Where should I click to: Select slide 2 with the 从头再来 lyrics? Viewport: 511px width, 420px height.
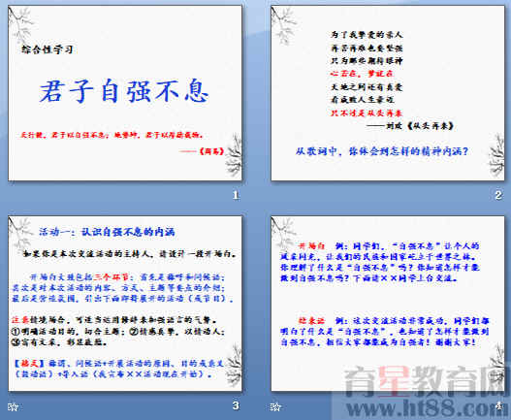(388, 93)
